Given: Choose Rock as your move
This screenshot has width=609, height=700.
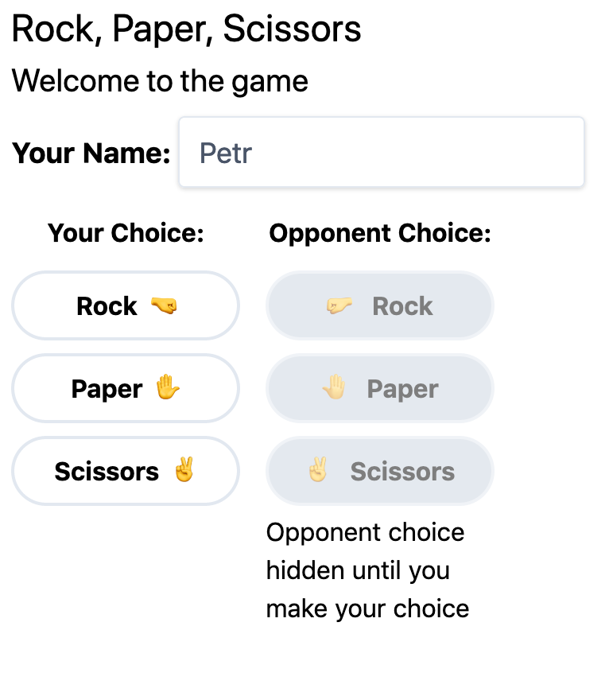Looking at the screenshot, I should pyautogui.click(x=126, y=306).
